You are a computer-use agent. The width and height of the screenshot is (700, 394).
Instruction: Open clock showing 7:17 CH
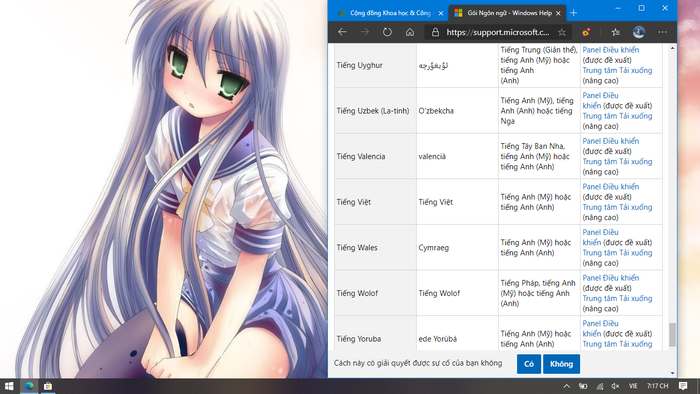pyautogui.click(x=658, y=386)
